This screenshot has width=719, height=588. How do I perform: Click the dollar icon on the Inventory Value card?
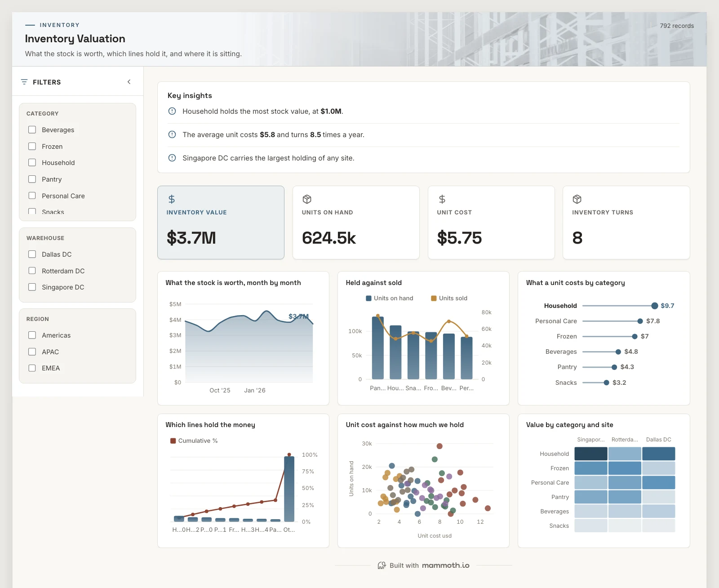tap(172, 199)
